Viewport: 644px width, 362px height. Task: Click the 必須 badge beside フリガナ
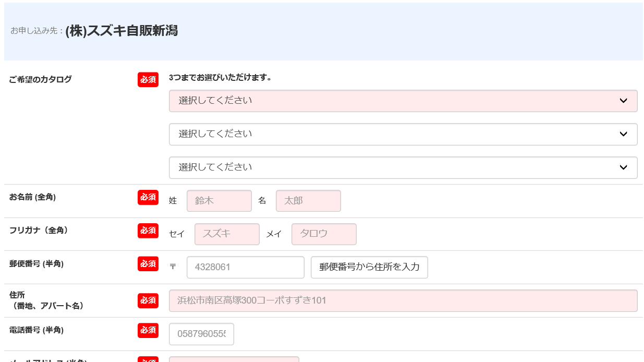tap(148, 231)
